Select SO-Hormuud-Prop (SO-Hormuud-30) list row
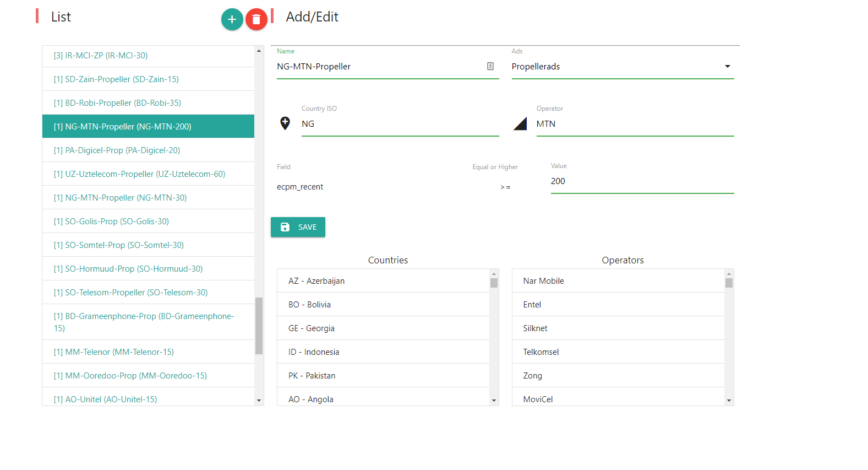 (148, 269)
